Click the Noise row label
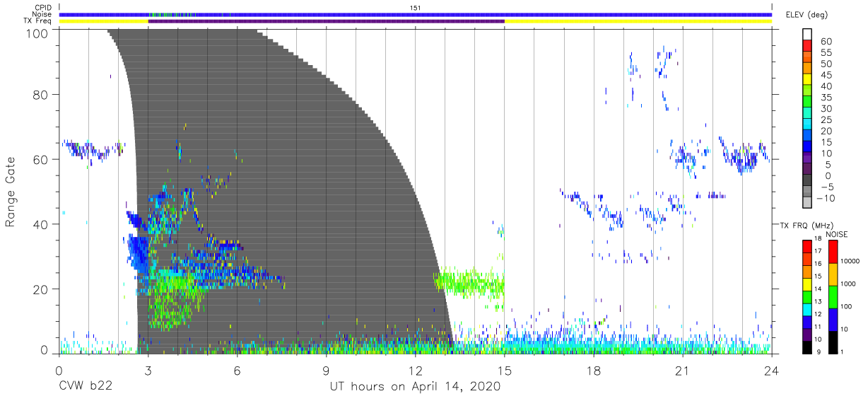Screen dimensions: 868x401 [42, 14]
